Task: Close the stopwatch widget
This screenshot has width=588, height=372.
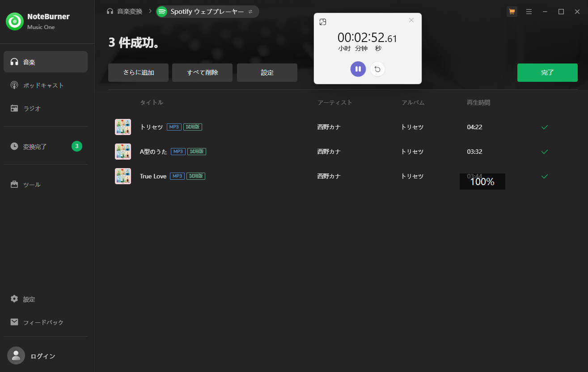Action: [x=411, y=20]
